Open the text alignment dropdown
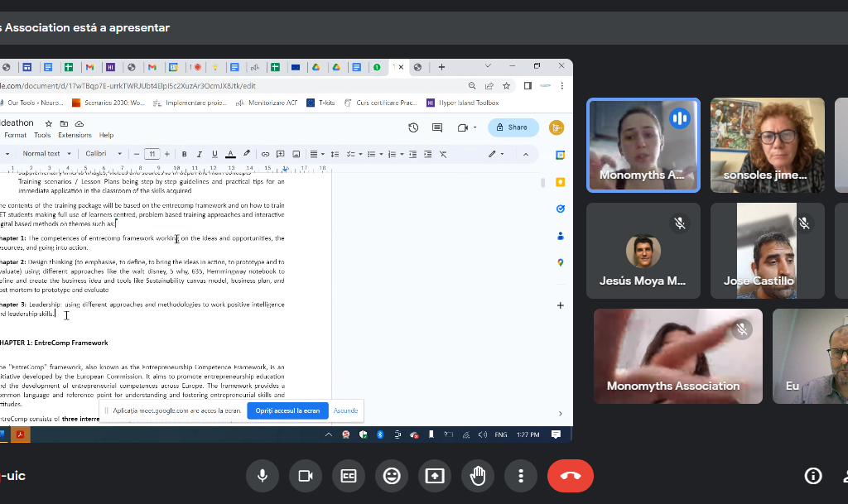The height and width of the screenshot is (504, 848). 317,154
